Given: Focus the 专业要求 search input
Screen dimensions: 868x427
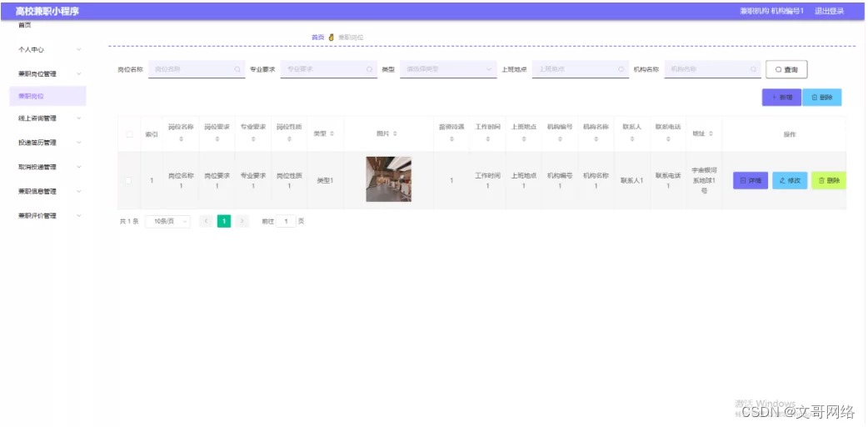Looking at the screenshot, I should click(x=329, y=69).
